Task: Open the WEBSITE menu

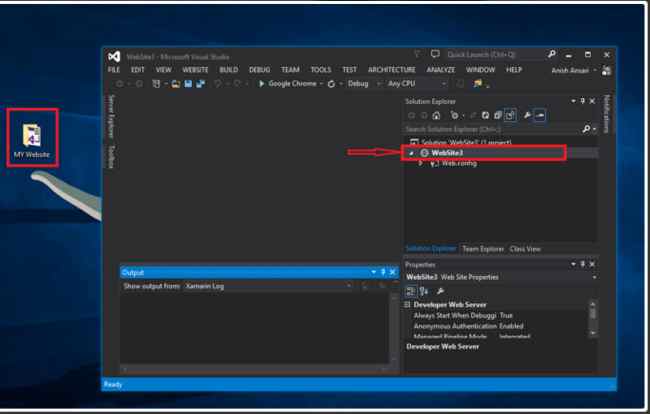Action: click(195, 70)
